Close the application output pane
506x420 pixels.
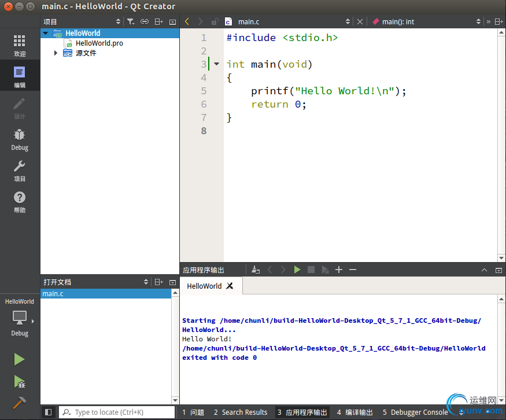(x=498, y=270)
